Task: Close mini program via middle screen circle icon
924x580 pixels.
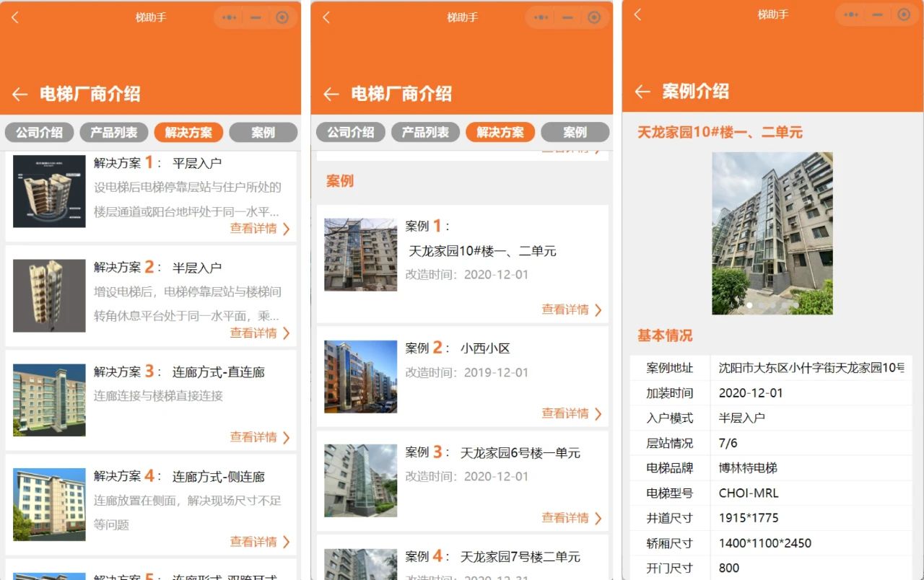Action: pyautogui.click(x=594, y=17)
